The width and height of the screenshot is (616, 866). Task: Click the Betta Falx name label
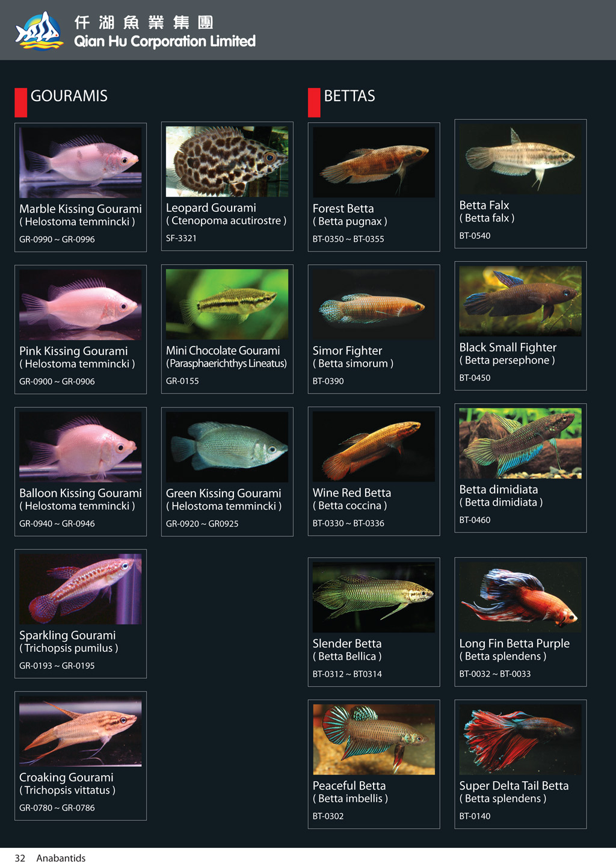484,205
